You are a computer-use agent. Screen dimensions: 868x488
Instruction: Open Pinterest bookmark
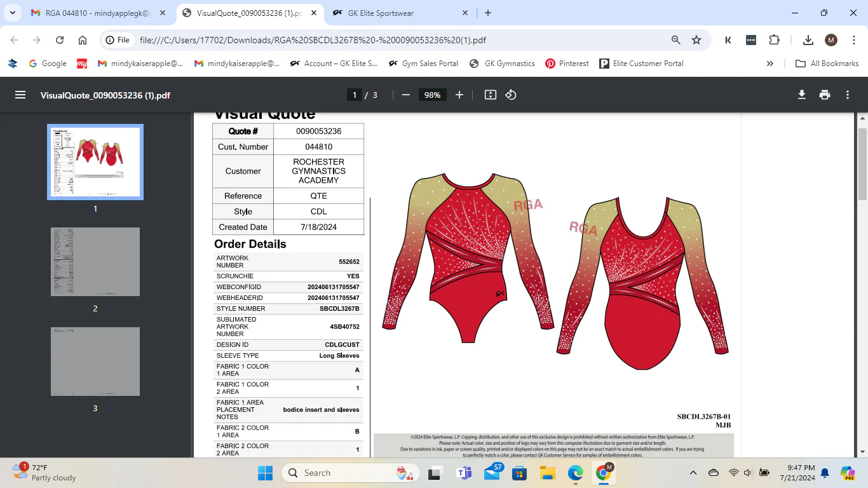(x=567, y=64)
